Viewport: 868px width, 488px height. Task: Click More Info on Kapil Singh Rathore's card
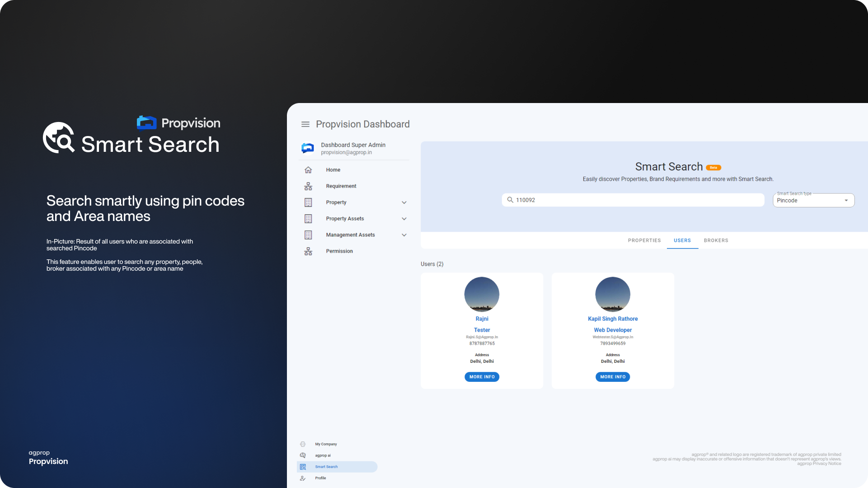click(x=613, y=377)
